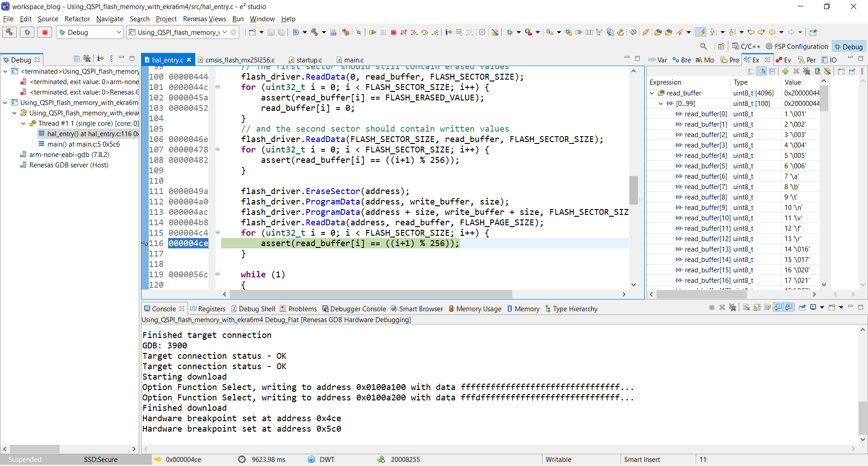
Task: Open Expressions view three-dot menu
Action: (x=862, y=71)
